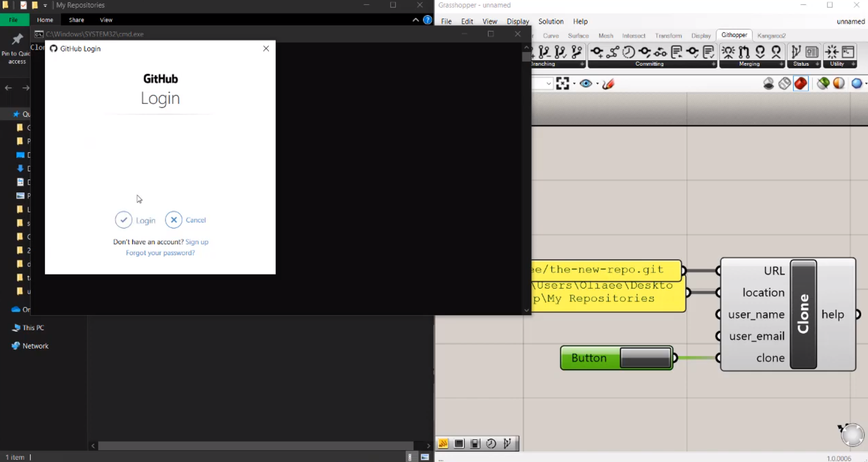Click the red Sketch pencil icon in Grasshopper
868x462 pixels.
pyautogui.click(x=608, y=83)
